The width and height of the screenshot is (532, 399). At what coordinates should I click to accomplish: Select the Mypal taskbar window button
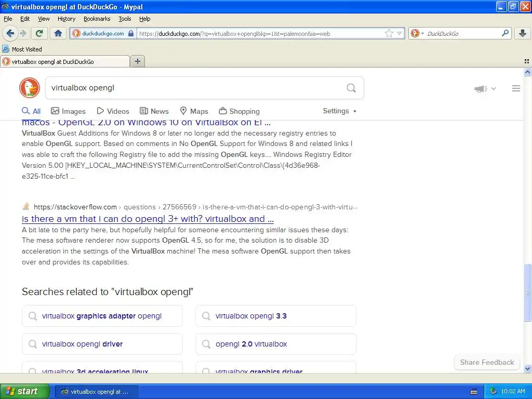pyautogui.click(x=96, y=392)
